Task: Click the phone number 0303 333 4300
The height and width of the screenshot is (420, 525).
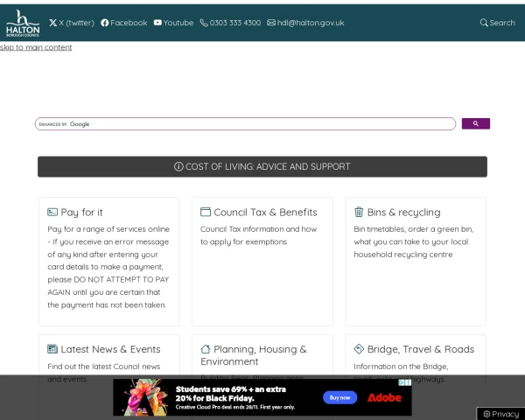Action: (235, 23)
